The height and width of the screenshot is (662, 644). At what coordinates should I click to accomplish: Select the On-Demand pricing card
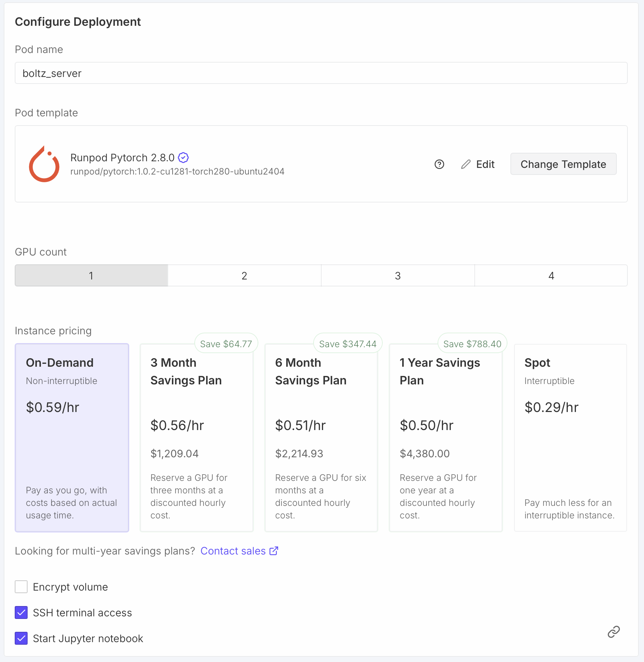[x=72, y=437]
